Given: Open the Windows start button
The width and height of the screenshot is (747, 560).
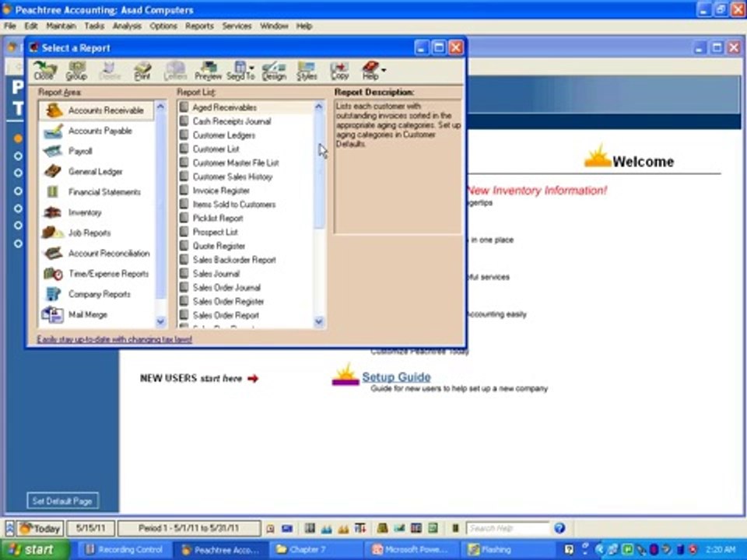Looking at the screenshot, I should pyautogui.click(x=33, y=550).
